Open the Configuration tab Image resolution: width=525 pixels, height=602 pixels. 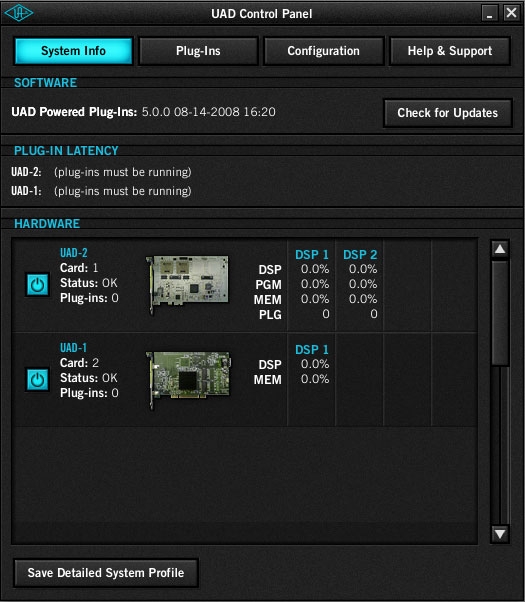[x=323, y=51]
